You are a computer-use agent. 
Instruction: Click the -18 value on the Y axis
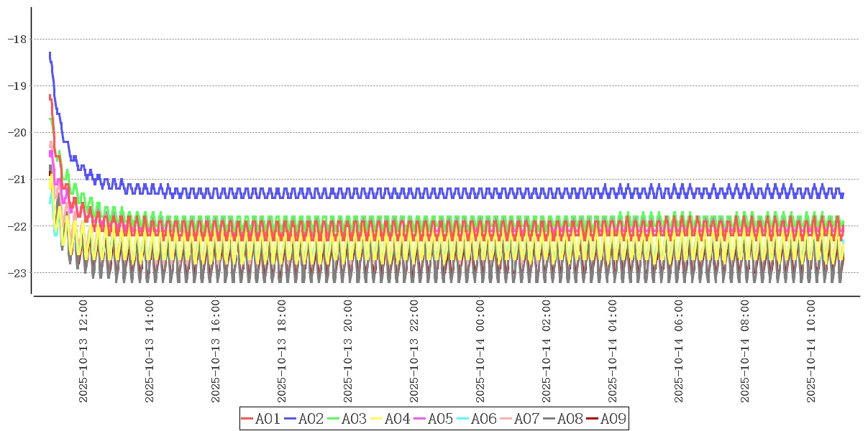[x=17, y=39]
